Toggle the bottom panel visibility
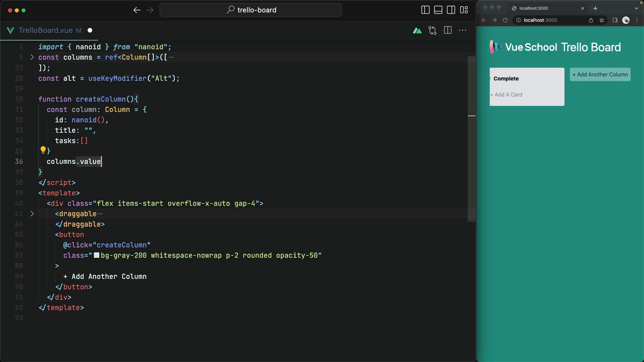 [438, 10]
